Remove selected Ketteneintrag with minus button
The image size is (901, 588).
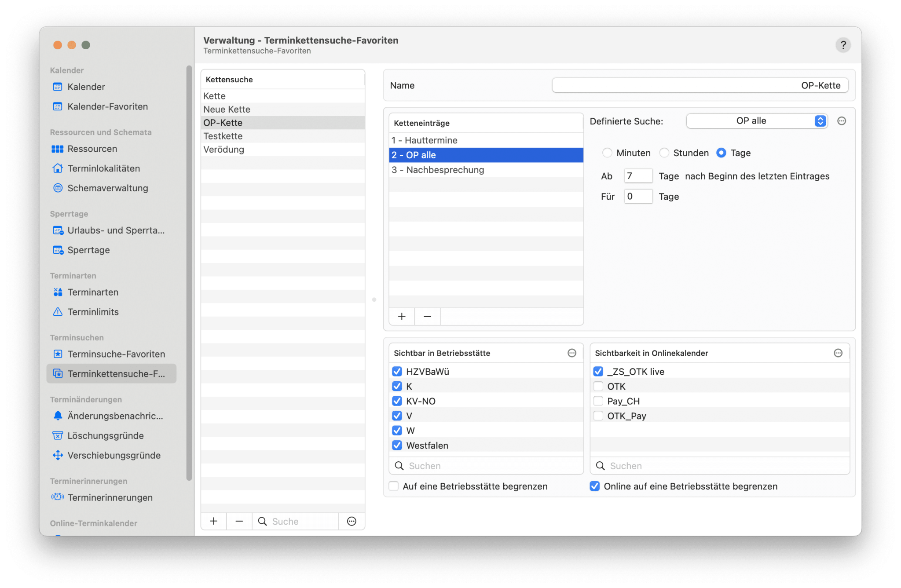[x=427, y=317]
